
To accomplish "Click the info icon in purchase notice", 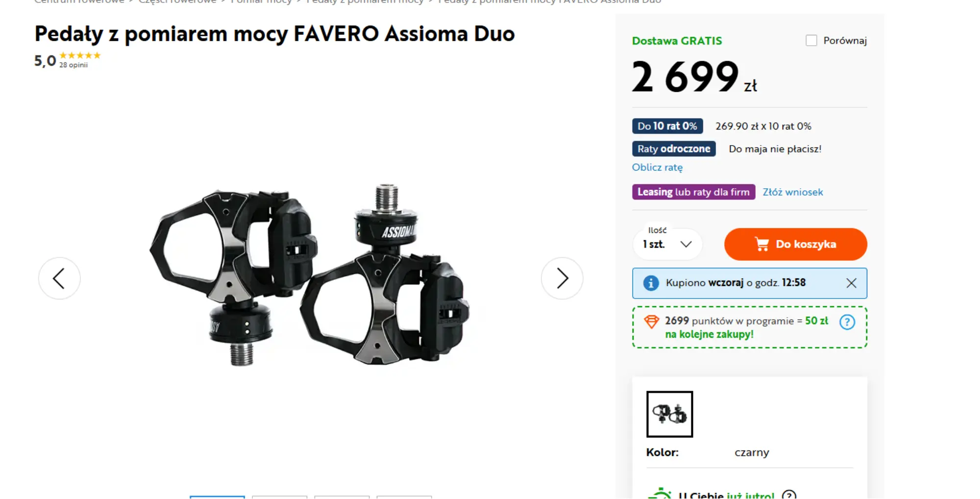I will pyautogui.click(x=651, y=283).
